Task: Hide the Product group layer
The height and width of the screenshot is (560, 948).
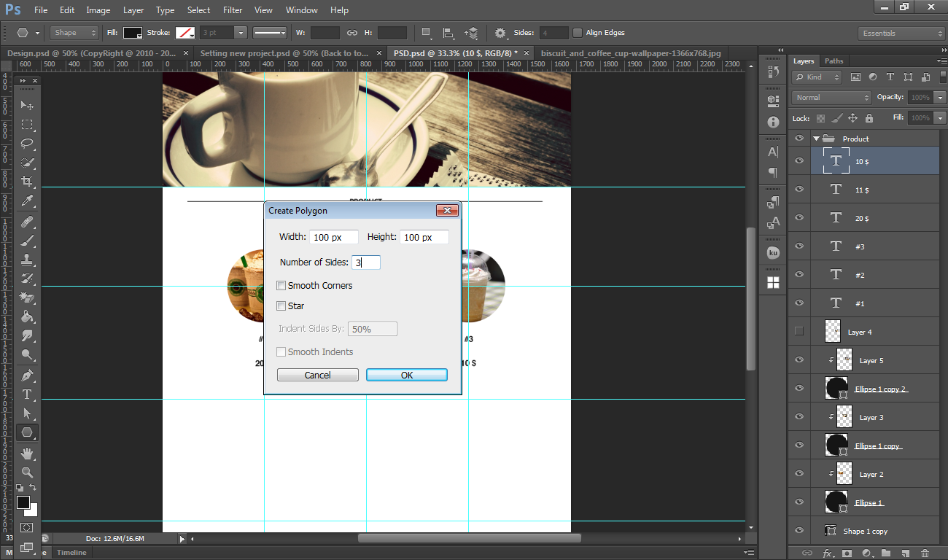Action: click(799, 139)
